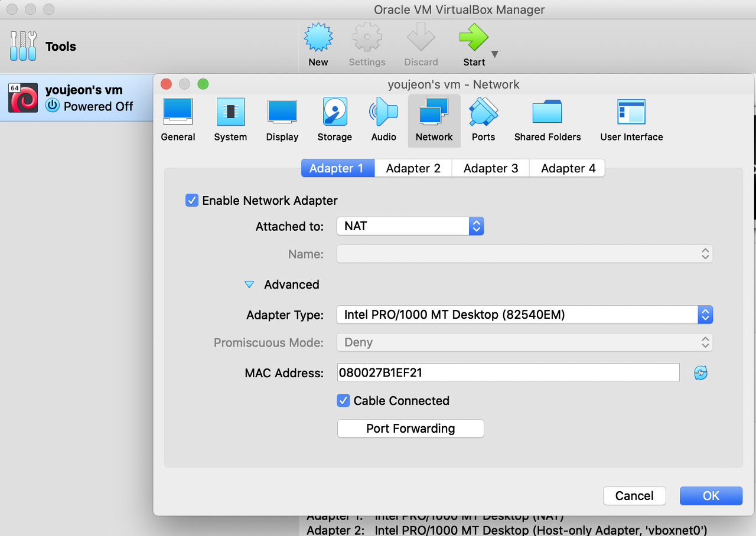Screen dimensions: 756x536
Task: Generate a new random MAC address
Action: (x=700, y=372)
